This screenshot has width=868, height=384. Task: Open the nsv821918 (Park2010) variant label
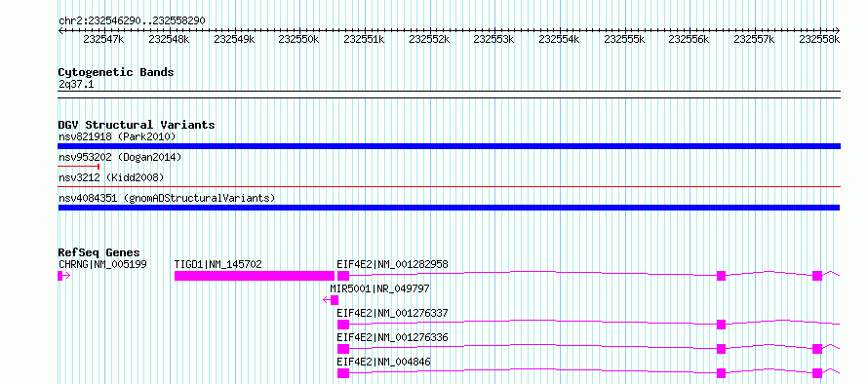117,136
